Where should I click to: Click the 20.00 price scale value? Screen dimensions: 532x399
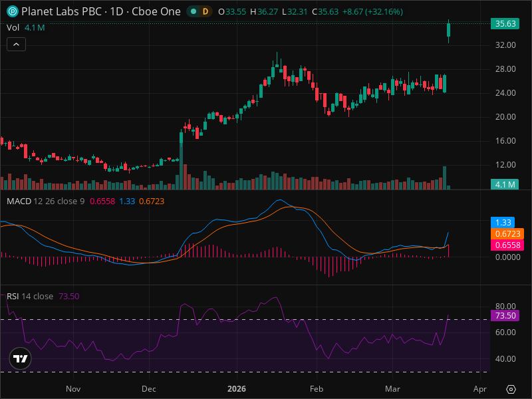(x=505, y=117)
